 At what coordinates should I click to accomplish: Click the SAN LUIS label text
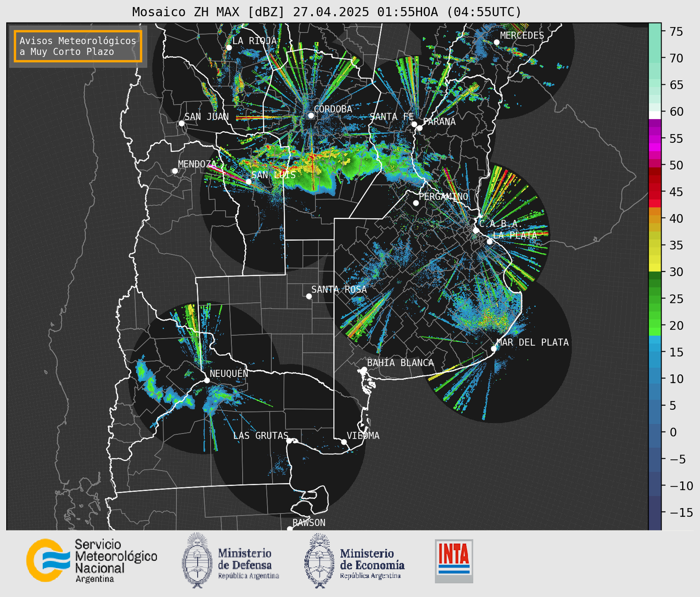(x=274, y=175)
